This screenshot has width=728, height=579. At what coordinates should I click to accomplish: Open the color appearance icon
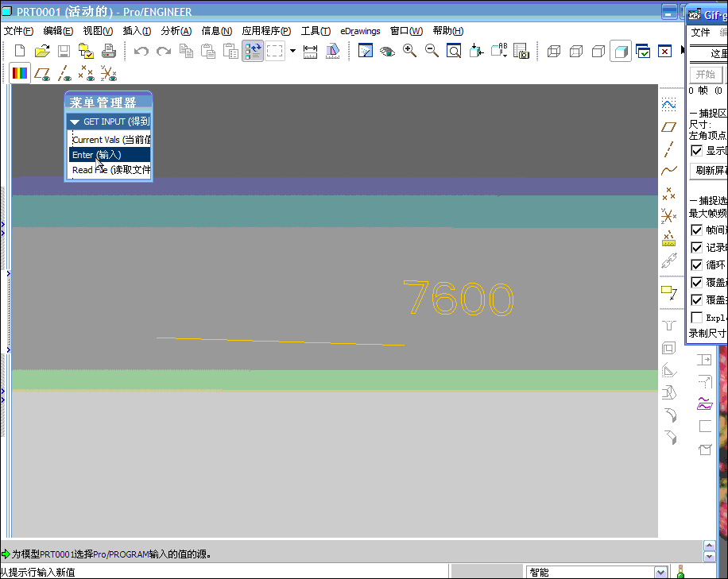[20, 73]
